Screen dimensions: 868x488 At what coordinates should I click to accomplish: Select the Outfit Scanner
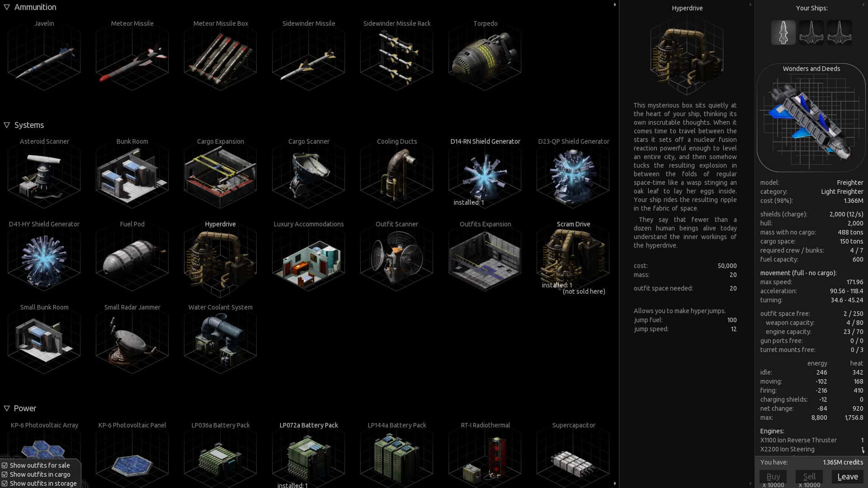pos(396,258)
